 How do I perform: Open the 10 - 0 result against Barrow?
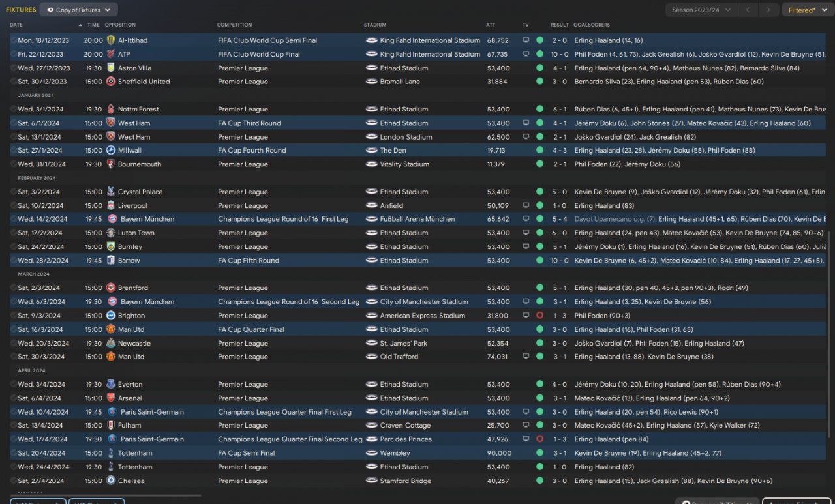coord(560,260)
